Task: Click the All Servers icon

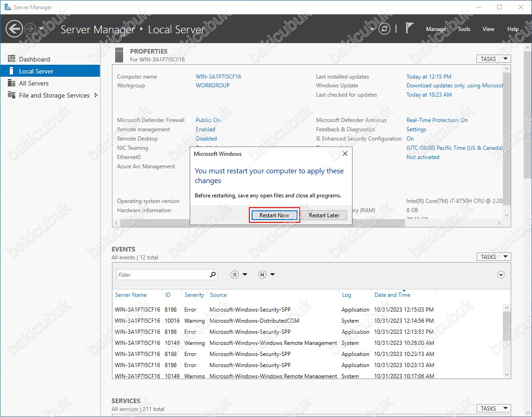Action: (12, 83)
